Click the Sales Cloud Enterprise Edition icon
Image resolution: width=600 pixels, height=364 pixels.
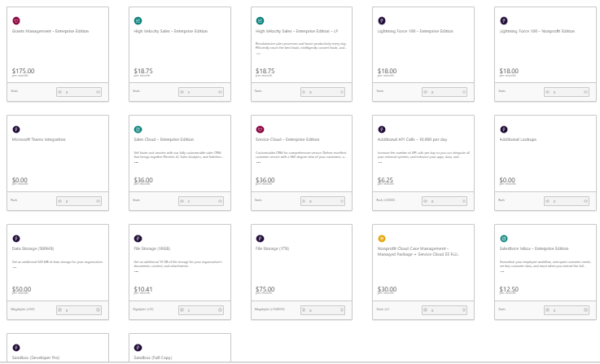138,129
